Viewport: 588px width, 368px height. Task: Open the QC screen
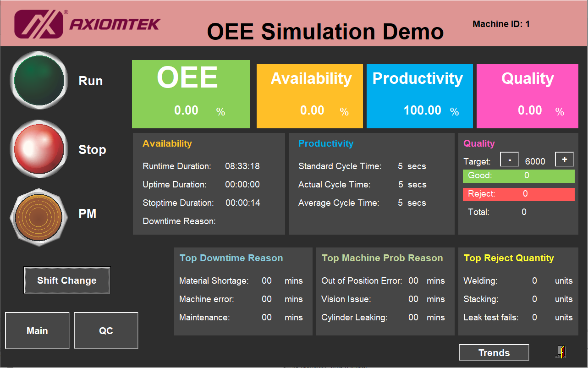pos(106,330)
